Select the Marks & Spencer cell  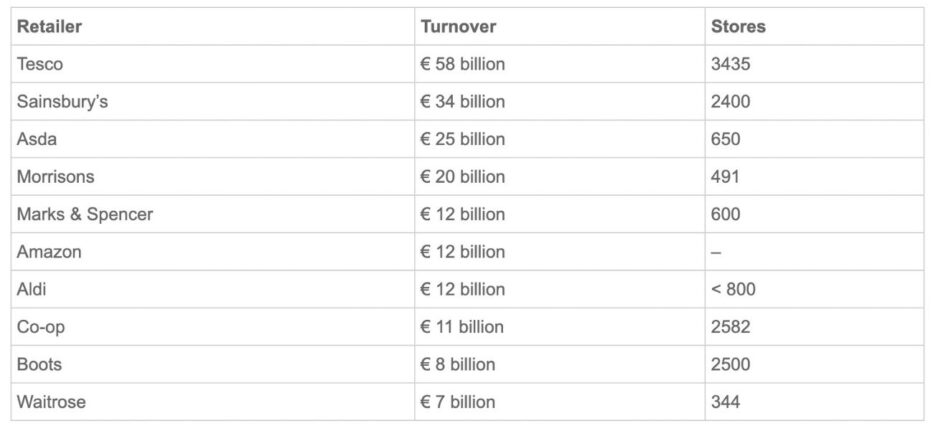tap(85, 214)
